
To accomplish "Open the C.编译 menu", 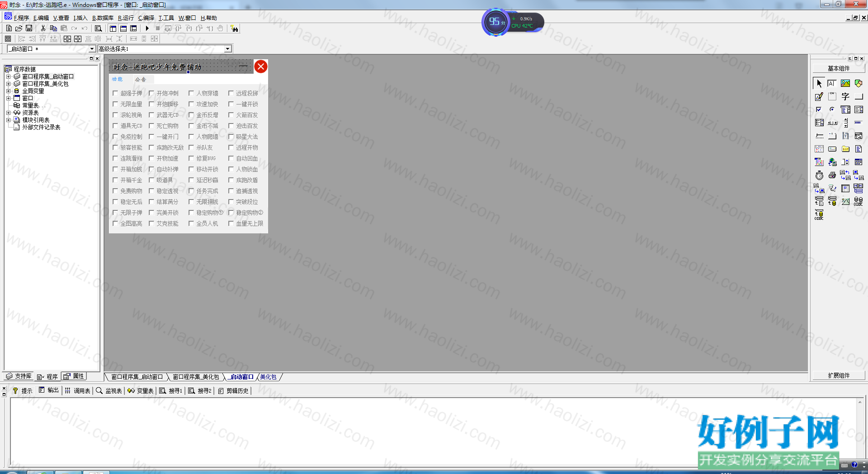I will [x=146, y=18].
